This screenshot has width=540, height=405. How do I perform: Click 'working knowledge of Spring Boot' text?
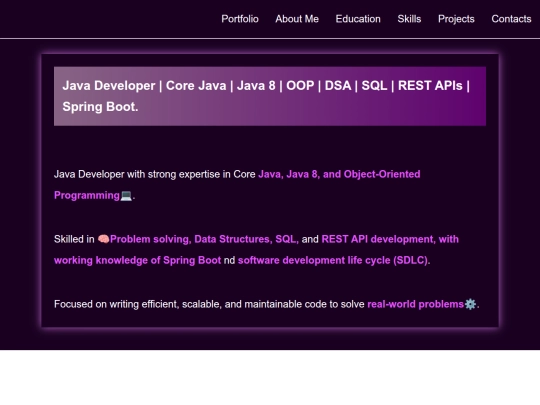(137, 260)
